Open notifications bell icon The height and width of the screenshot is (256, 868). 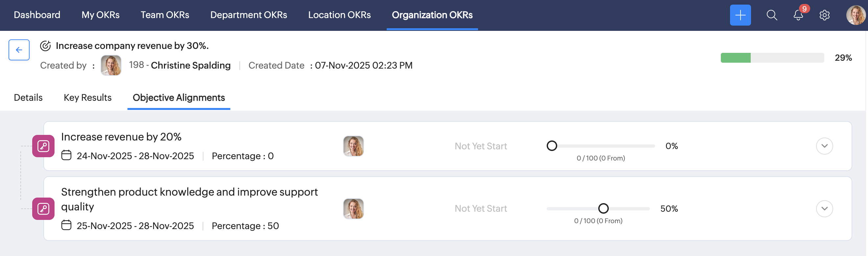pyautogui.click(x=798, y=15)
